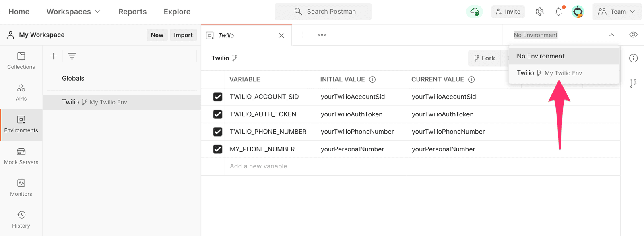Open the Collections sidebar panel

(x=21, y=61)
